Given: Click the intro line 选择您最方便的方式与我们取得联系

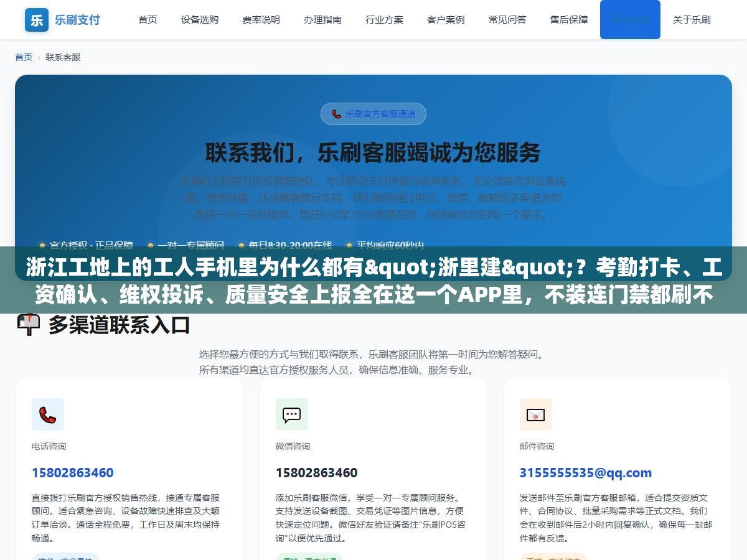Looking at the screenshot, I should coord(374,355).
